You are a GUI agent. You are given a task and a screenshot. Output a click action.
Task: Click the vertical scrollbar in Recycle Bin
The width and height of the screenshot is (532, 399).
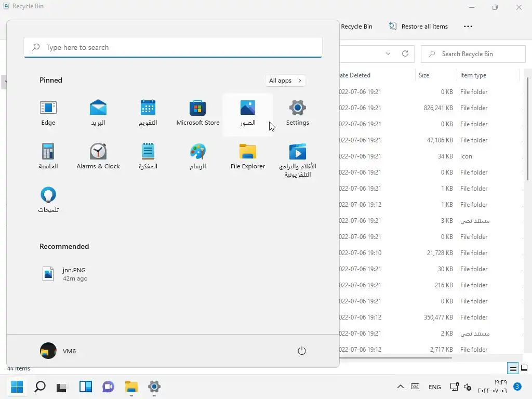[528, 128]
